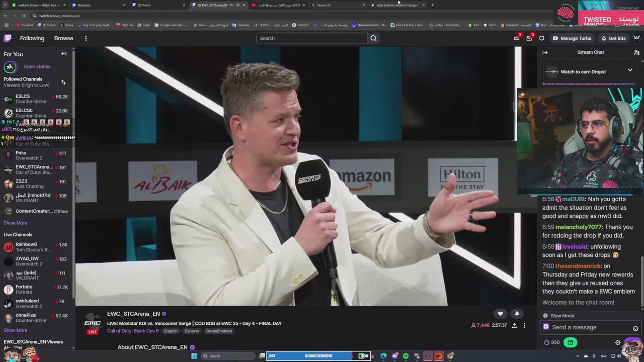Click EWC_STCArena_EN channel name under the video
Viewport: 644px width, 362px height.
tap(133, 314)
